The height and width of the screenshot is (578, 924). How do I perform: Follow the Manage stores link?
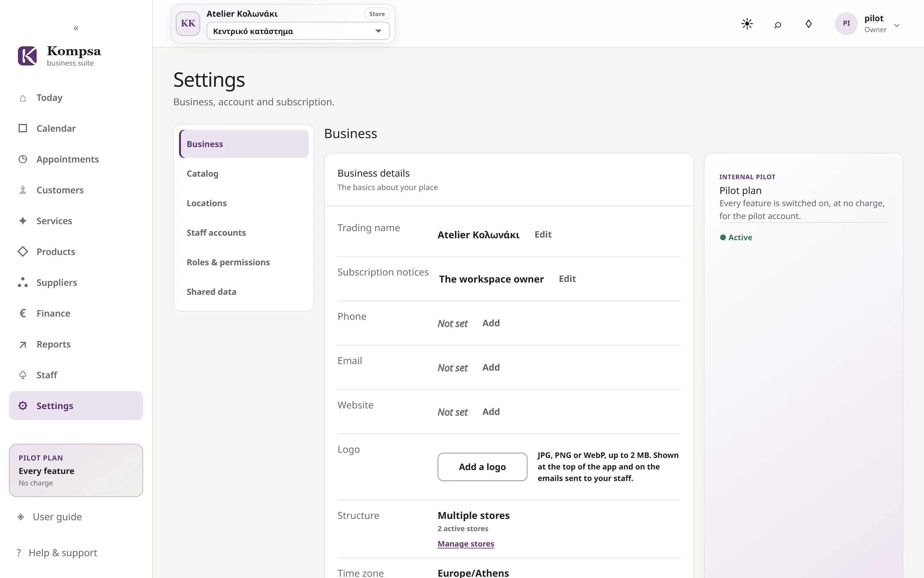(x=466, y=544)
